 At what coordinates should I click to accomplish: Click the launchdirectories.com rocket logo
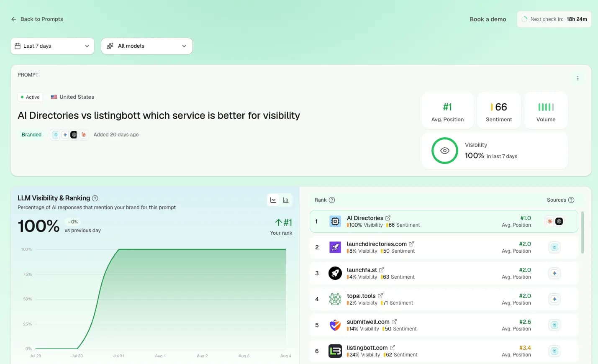tap(335, 247)
